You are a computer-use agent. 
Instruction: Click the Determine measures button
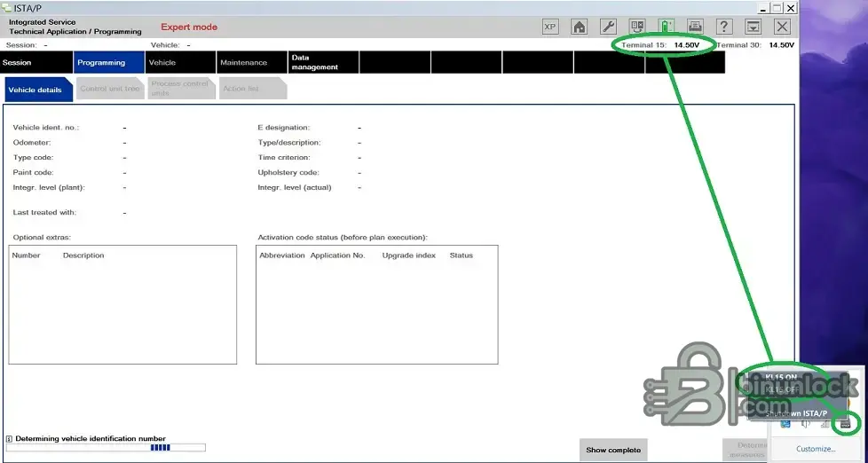coord(746,450)
